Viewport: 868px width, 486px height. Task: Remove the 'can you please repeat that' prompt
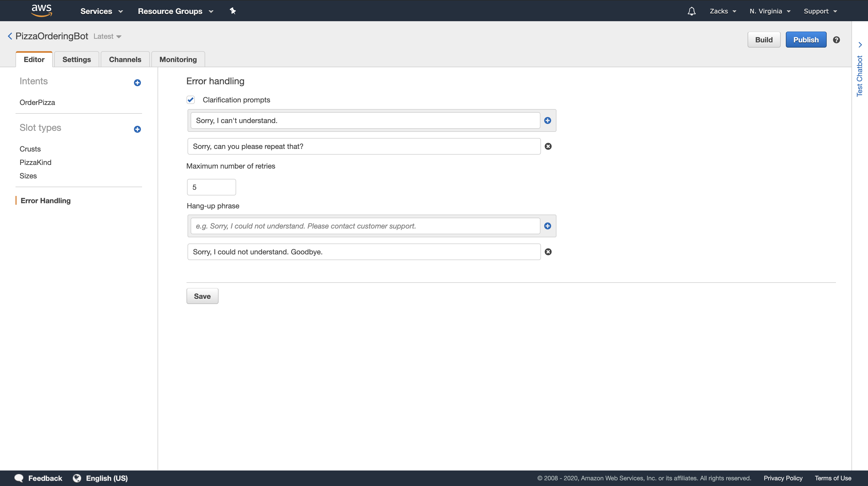(548, 146)
